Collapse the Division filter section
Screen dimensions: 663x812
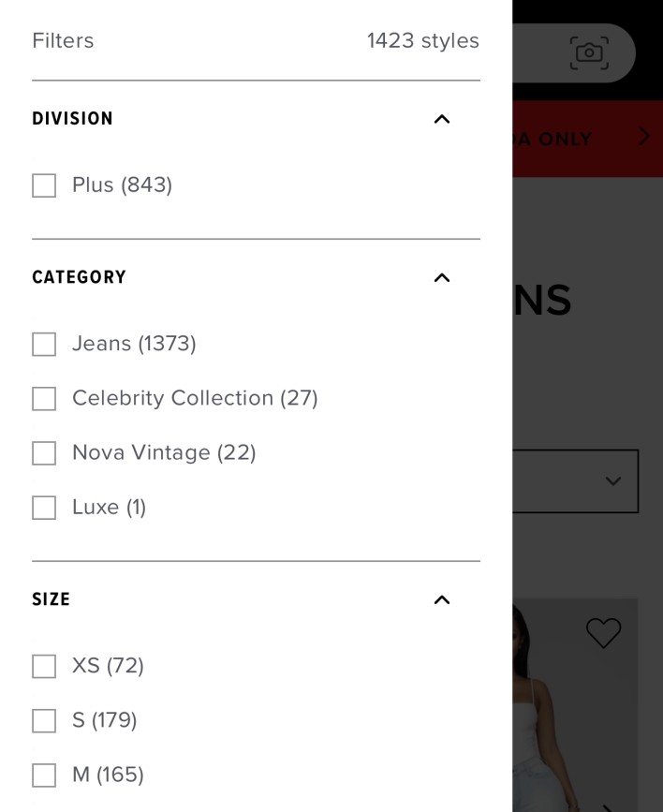coord(442,119)
